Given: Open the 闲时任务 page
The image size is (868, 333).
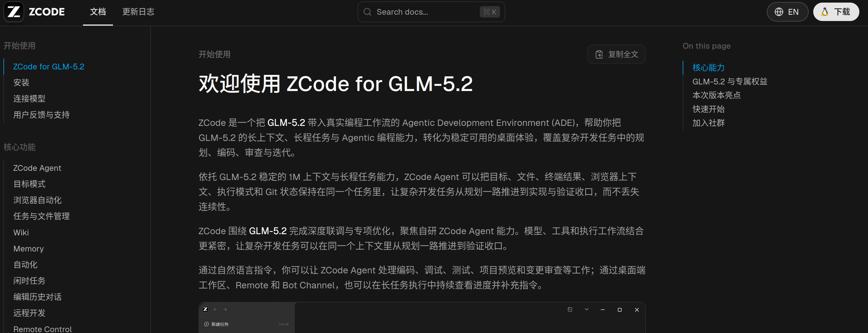Looking at the screenshot, I should click(29, 281).
